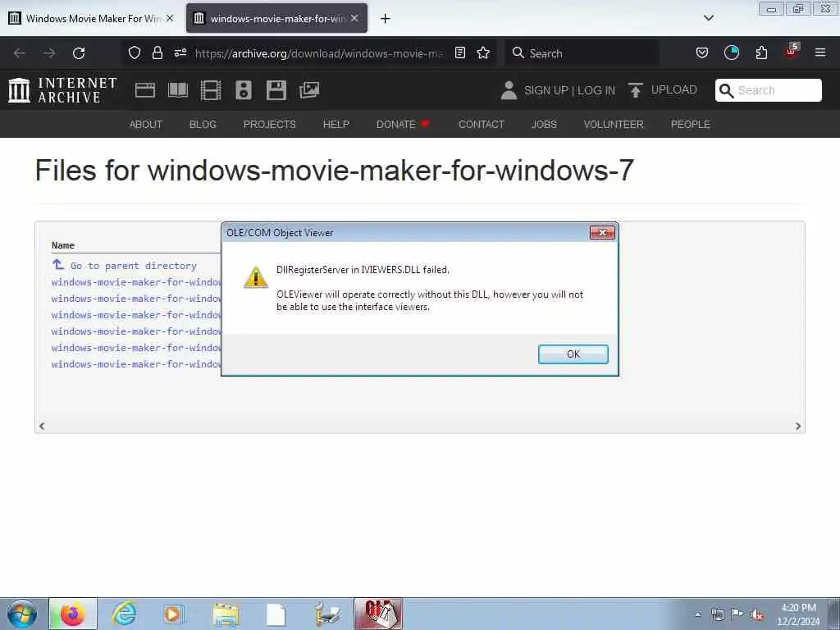Open the BLOG menu item
This screenshot has height=630, width=840.
203,125
